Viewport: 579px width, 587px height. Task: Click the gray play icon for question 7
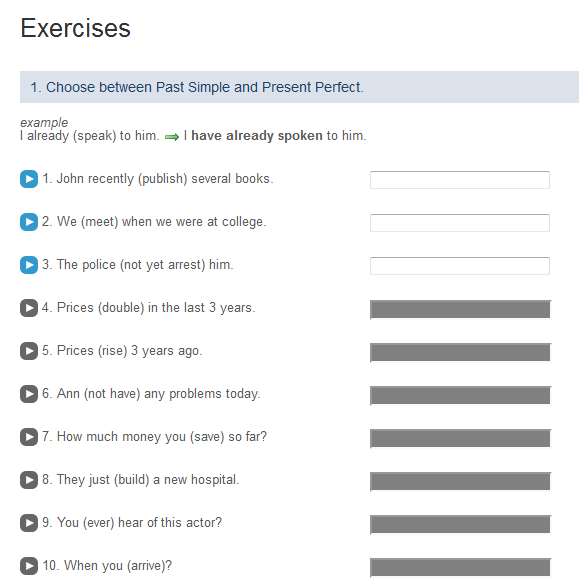[29, 437]
